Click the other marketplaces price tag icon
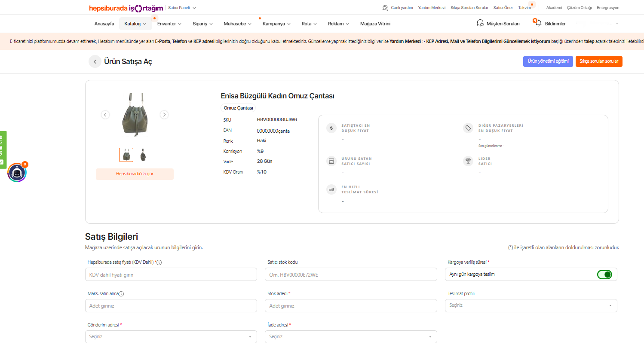Screen dimensions: 644x357 point(468,128)
